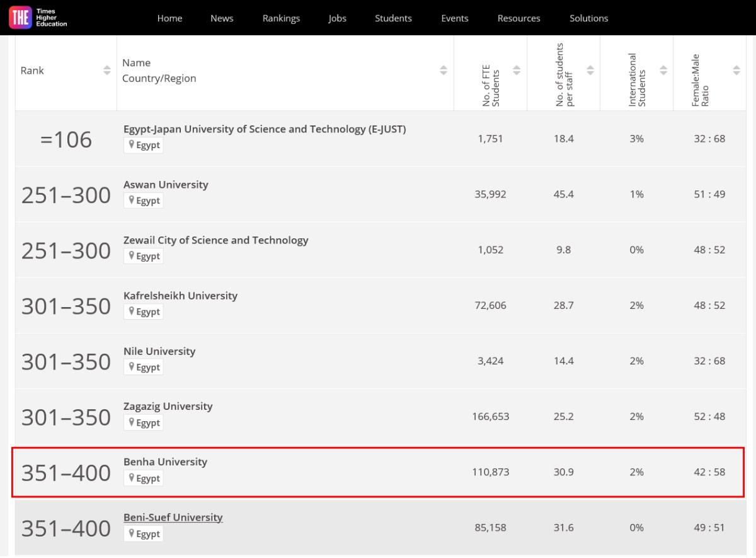Click Aswan University's 51 : 49 ratio

pyautogui.click(x=710, y=194)
